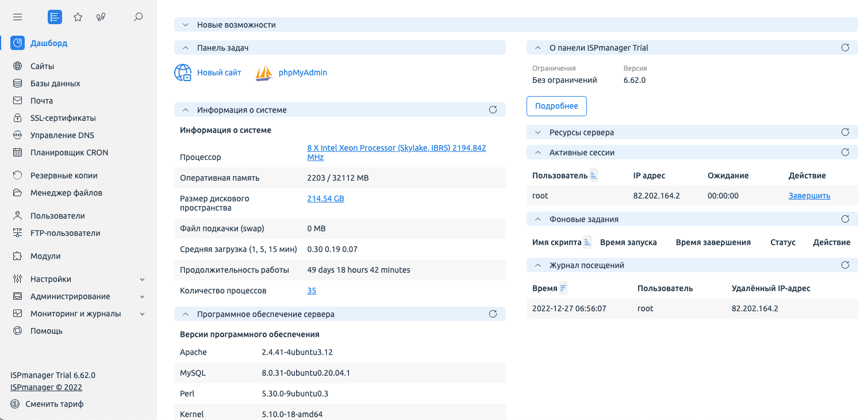Click the phpMyAdmin sailboat icon

click(x=264, y=73)
